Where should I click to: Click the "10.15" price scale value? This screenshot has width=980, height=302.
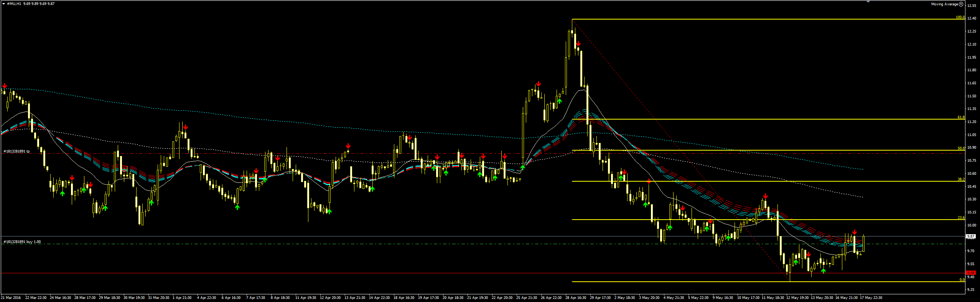[972, 212]
